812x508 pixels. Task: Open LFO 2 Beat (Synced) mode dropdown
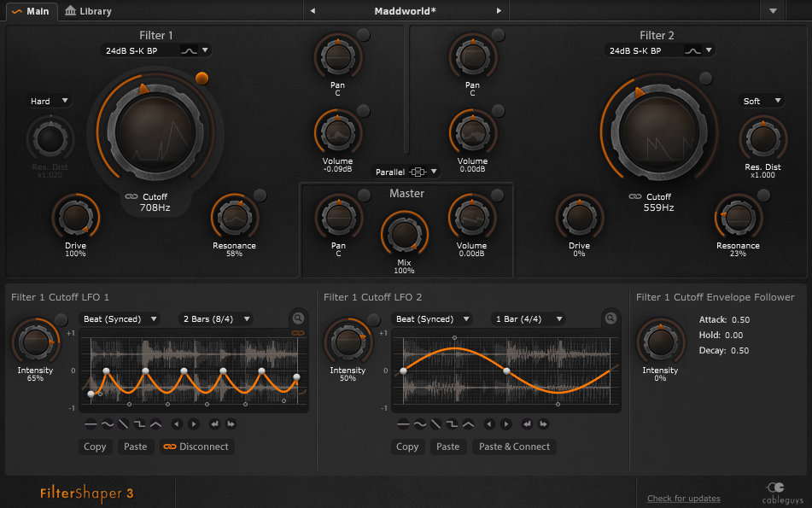click(432, 319)
